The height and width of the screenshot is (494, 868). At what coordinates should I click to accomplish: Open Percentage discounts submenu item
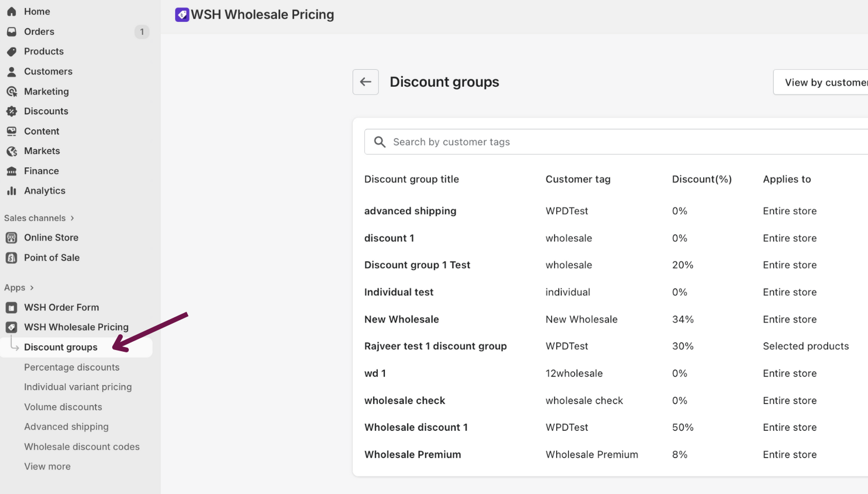pyautogui.click(x=71, y=367)
